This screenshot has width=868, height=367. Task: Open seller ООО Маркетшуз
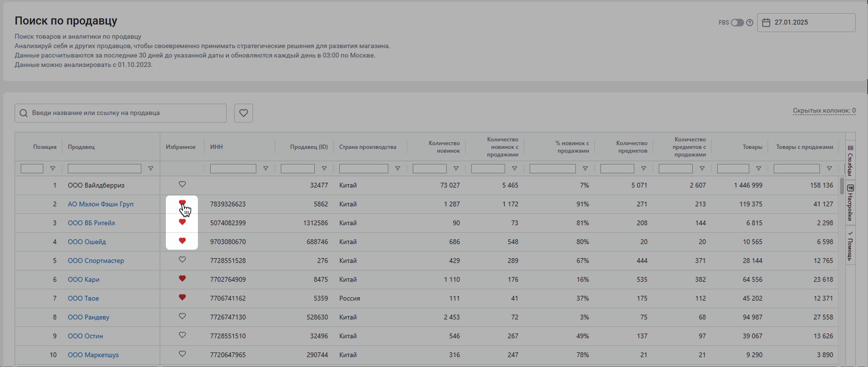point(93,355)
